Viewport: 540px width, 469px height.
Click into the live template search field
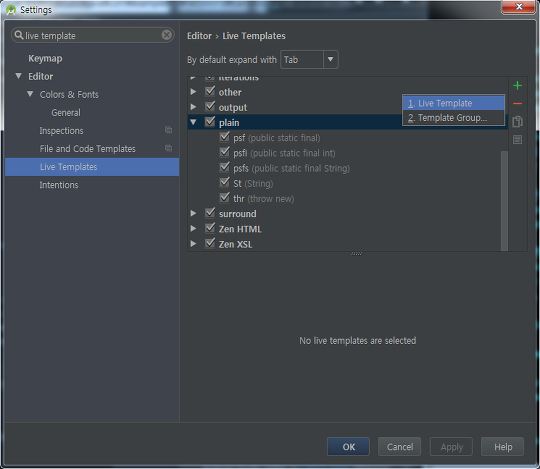(92, 35)
